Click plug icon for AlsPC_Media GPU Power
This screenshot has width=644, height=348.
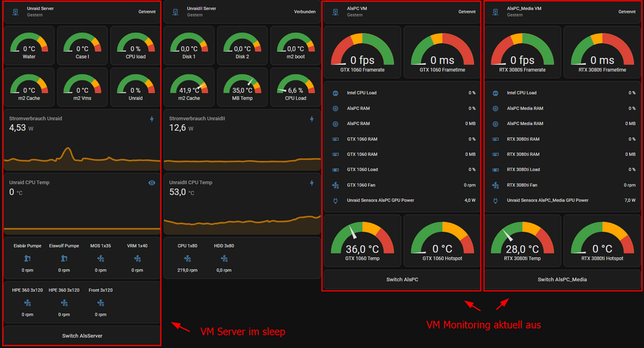495,200
